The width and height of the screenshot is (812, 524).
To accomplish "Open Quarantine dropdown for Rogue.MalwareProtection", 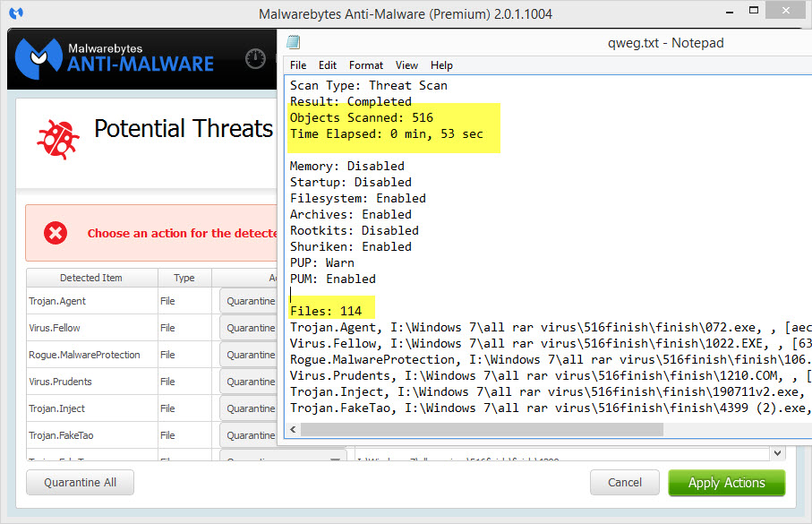I will 249,355.
